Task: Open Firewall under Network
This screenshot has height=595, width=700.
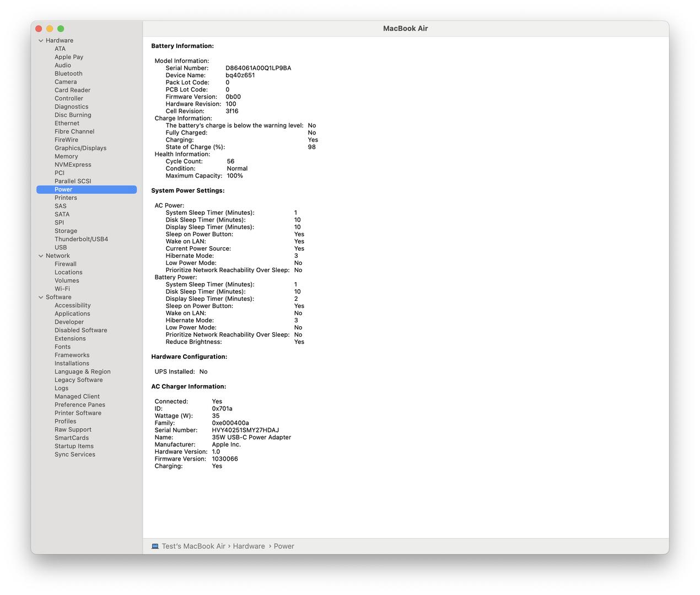Action: point(66,264)
